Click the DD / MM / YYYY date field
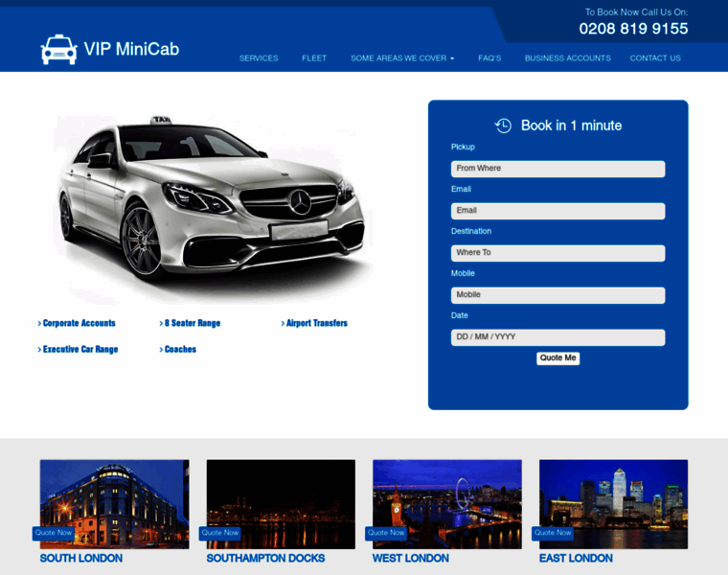The image size is (728, 575). (x=557, y=337)
